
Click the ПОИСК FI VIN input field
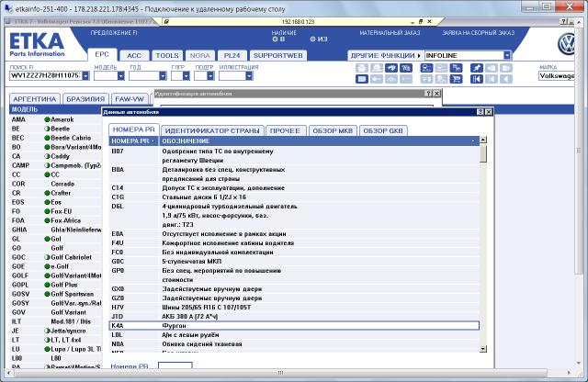pyautogui.click(x=45, y=75)
